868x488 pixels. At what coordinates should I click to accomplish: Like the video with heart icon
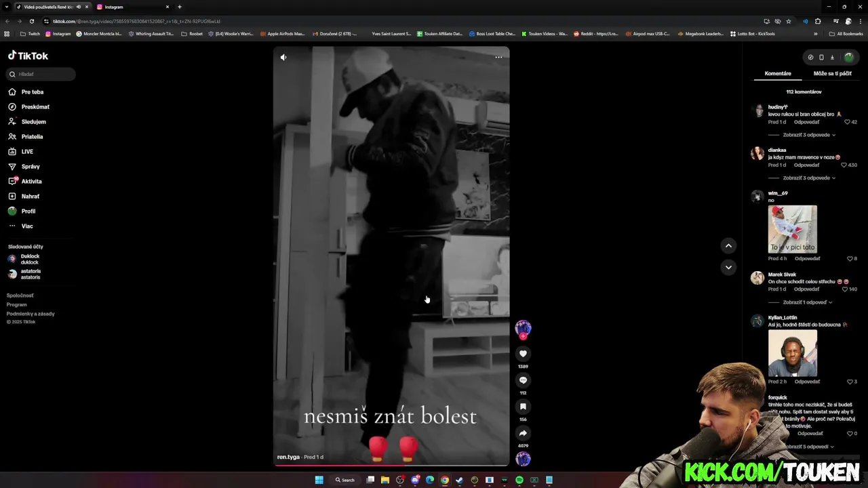point(523,353)
